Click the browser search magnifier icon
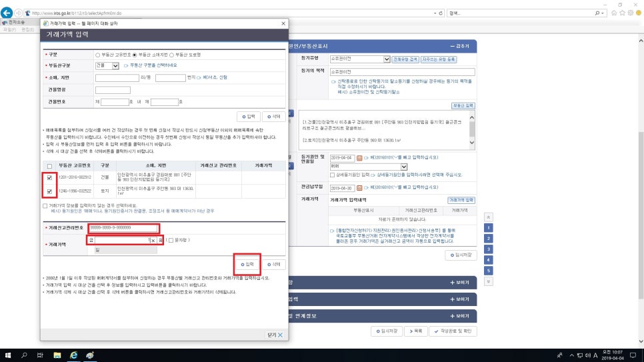This screenshot has height=362, width=644. (x=597, y=13)
